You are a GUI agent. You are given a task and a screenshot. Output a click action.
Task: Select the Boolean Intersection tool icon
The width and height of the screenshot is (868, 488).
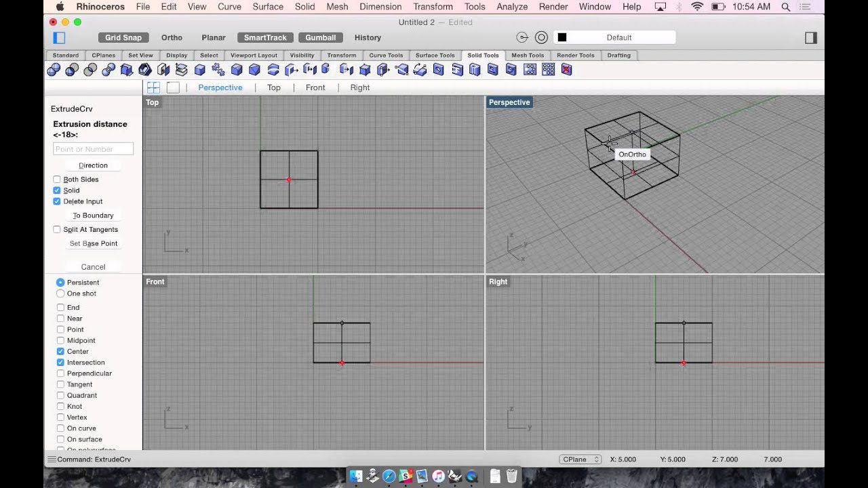pos(90,70)
